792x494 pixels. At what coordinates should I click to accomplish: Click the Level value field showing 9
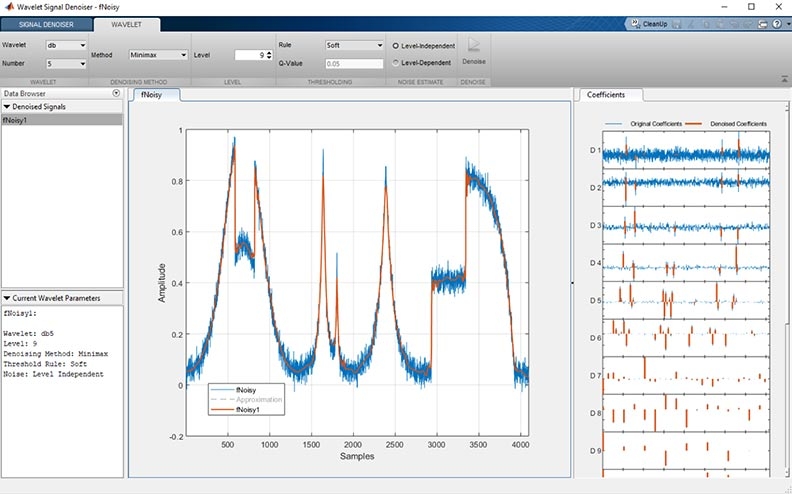pyautogui.click(x=250, y=55)
